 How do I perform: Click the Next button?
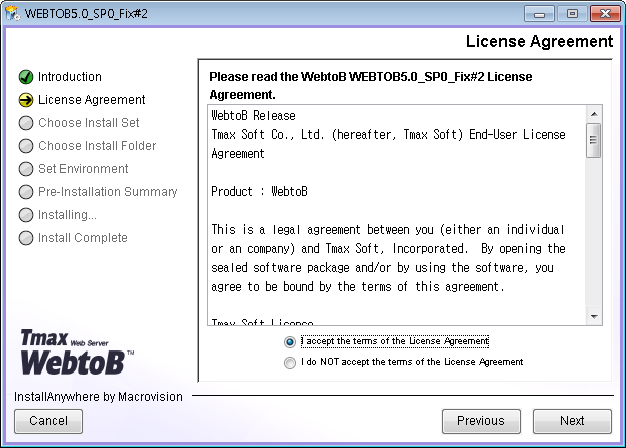click(x=572, y=421)
